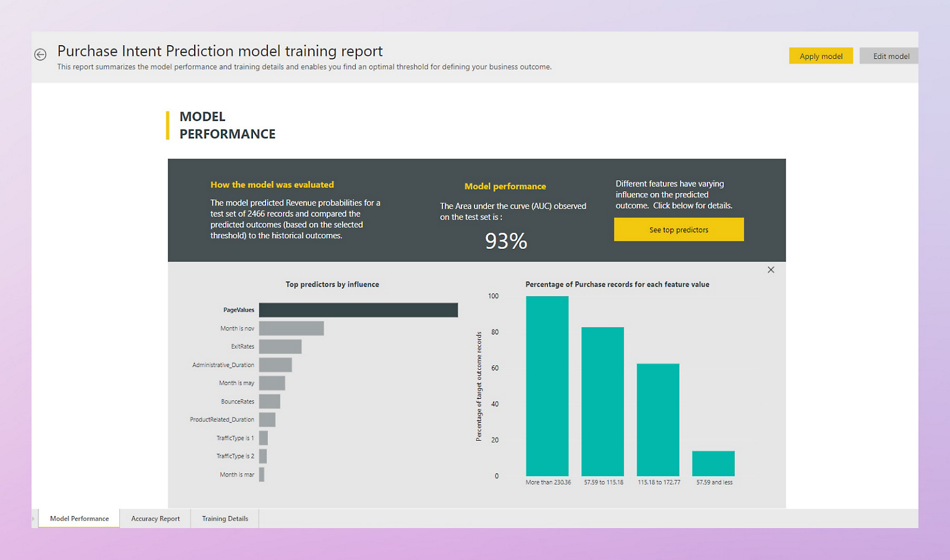Viewport: 950px width, 560px height.
Task: Click the TrafficType is 2 label
Action: pos(235,456)
